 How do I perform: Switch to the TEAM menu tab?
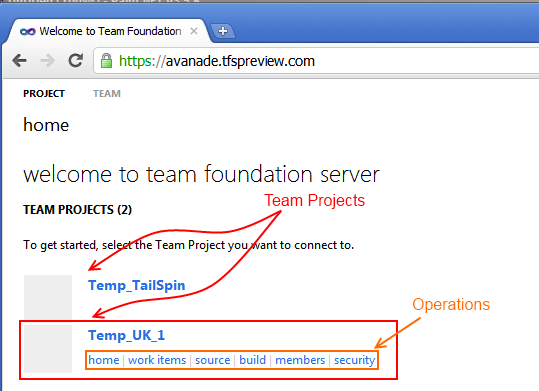tap(107, 94)
